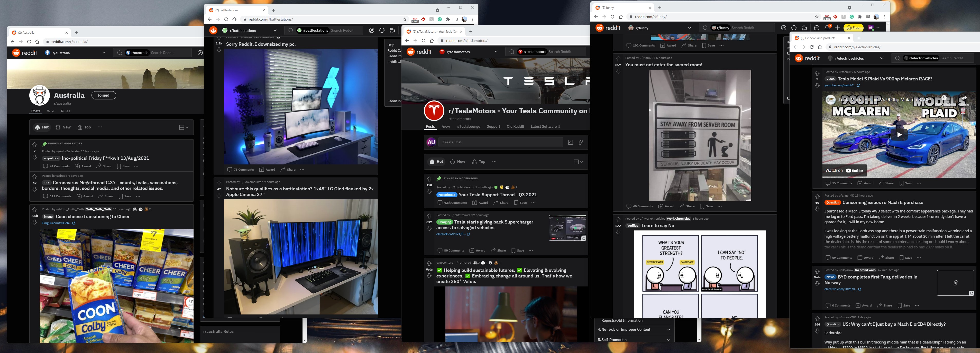Expand the r/australia community dropdown

pos(104,53)
